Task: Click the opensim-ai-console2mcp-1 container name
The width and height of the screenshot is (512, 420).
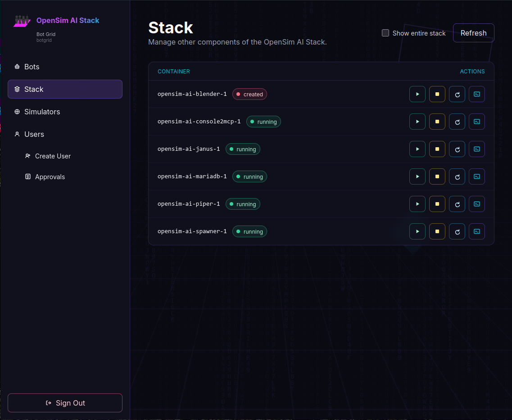Action: [x=199, y=122]
